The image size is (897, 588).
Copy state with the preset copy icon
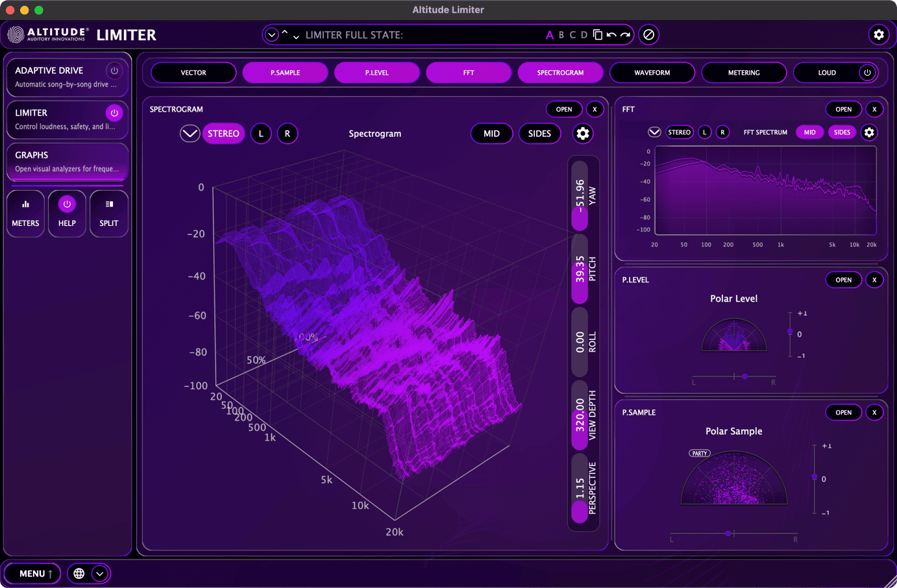pos(598,35)
